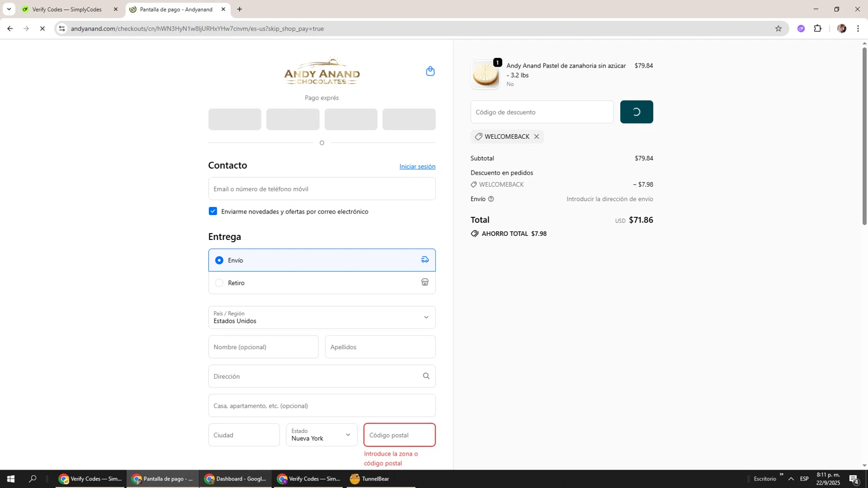Image resolution: width=868 pixels, height=488 pixels.
Task: Open the notification center icon
Action: coord(854,479)
